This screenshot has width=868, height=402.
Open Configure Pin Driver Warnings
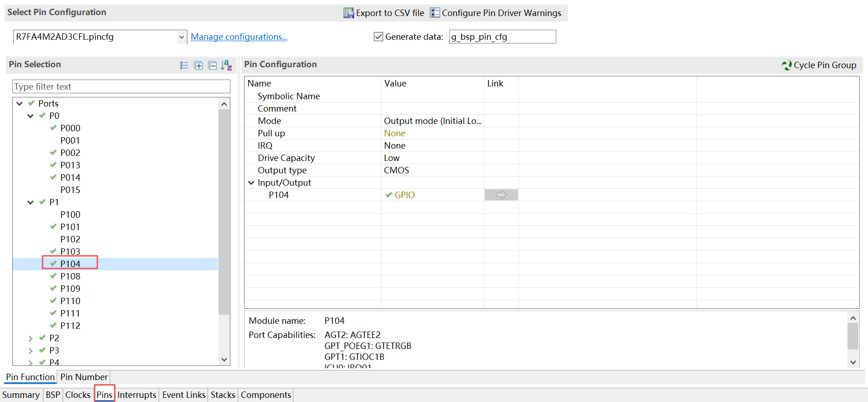point(496,13)
